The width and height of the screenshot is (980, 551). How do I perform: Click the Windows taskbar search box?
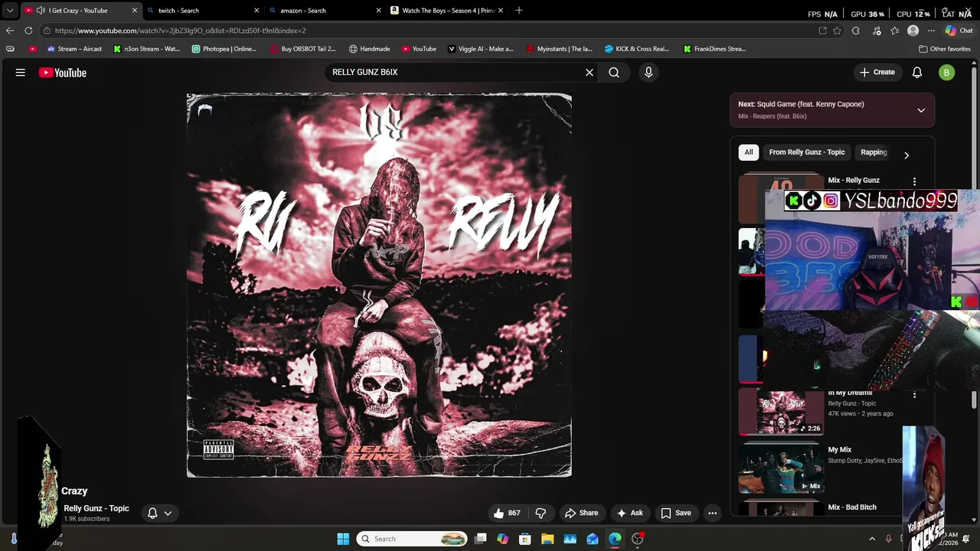(x=413, y=539)
